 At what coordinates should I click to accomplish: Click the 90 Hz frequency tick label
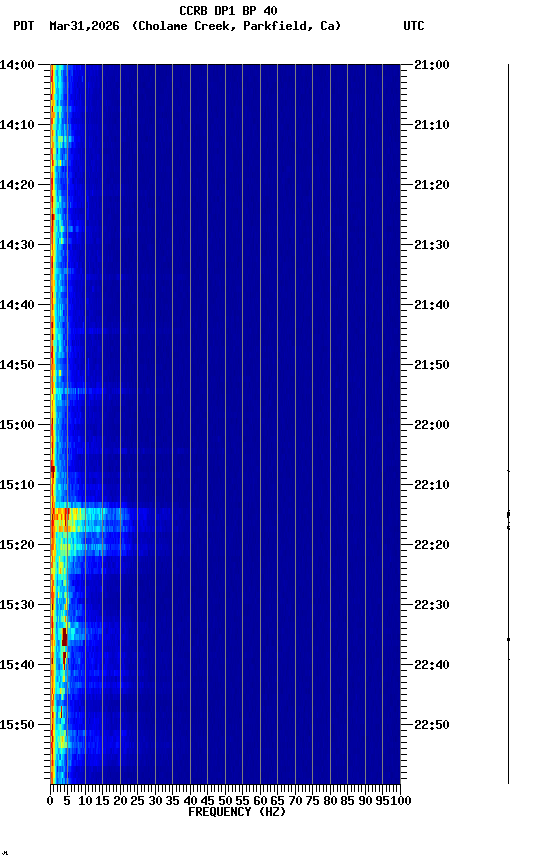(365, 802)
